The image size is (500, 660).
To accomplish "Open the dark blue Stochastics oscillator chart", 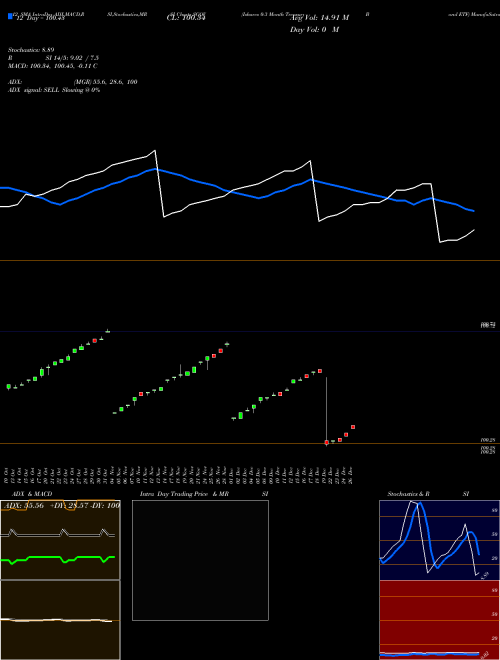I will pos(439,540).
